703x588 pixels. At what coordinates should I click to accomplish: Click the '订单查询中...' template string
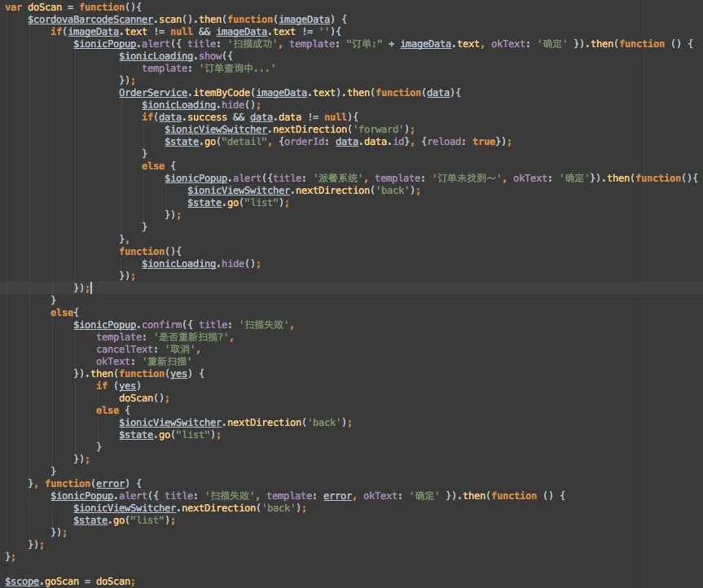232,68
